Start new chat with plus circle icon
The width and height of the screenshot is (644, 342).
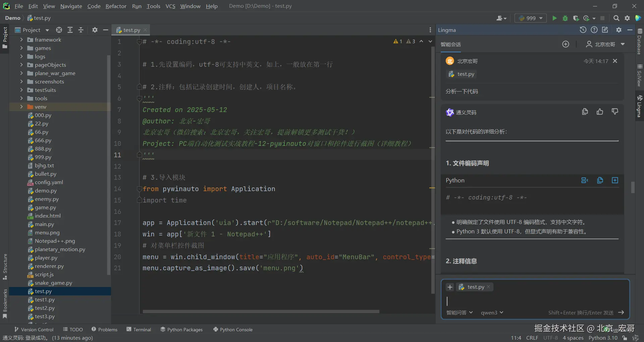point(566,44)
